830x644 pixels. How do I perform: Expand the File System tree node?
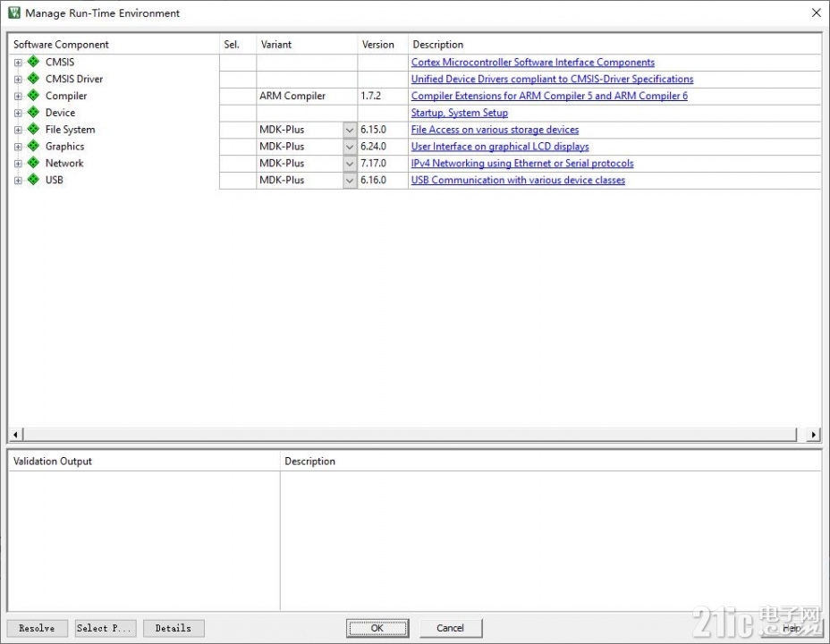pos(18,130)
